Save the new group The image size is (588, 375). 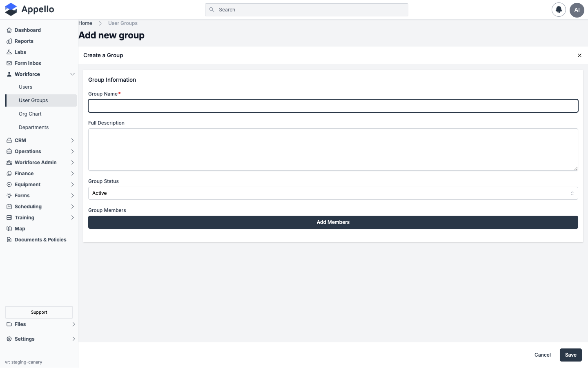pyautogui.click(x=571, y=355)
